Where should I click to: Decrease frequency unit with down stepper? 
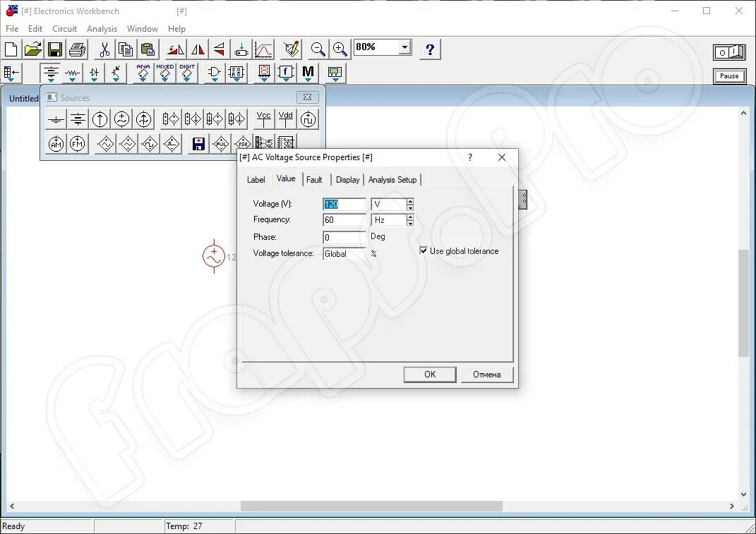(410, 223)
